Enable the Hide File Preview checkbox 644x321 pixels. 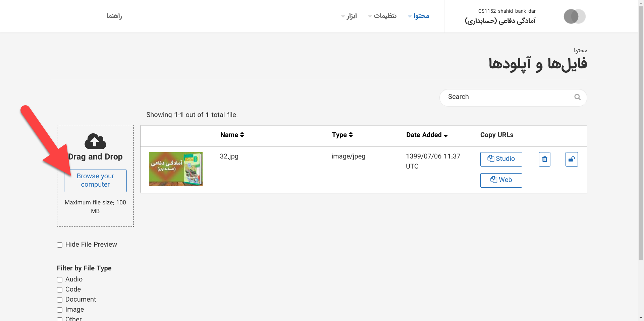click(x=60, y=245)
